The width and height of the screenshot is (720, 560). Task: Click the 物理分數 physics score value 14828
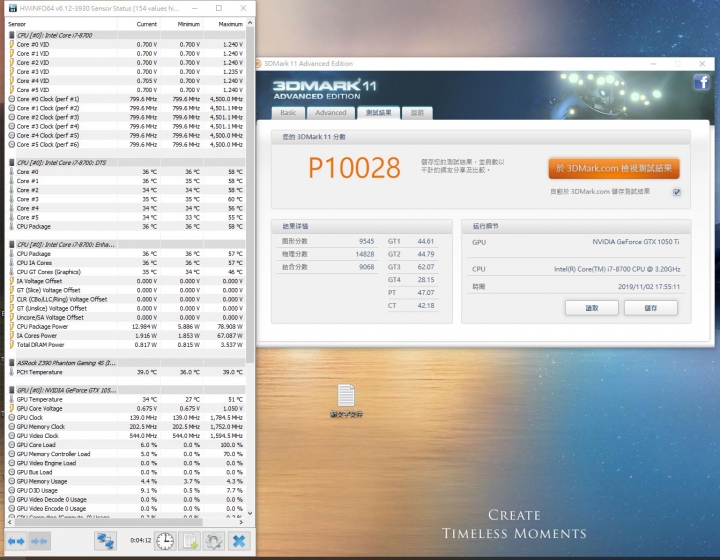pyautogui.click(x=365, y=254)
